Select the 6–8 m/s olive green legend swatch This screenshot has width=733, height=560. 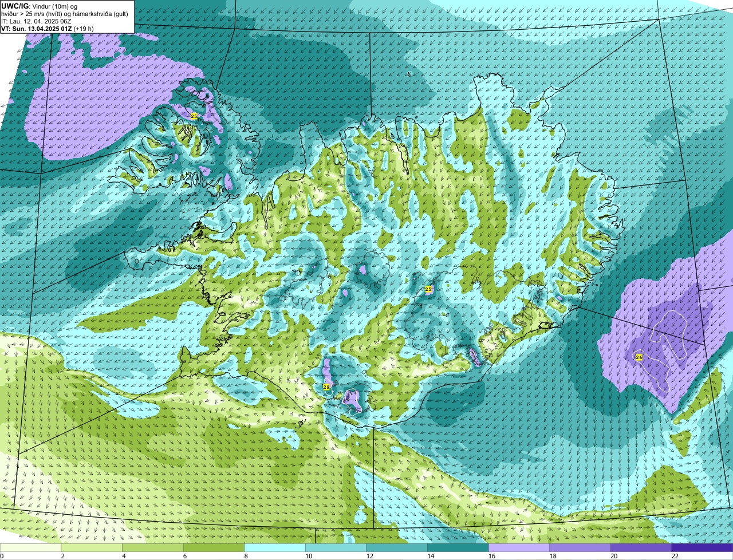click(214, 548)
